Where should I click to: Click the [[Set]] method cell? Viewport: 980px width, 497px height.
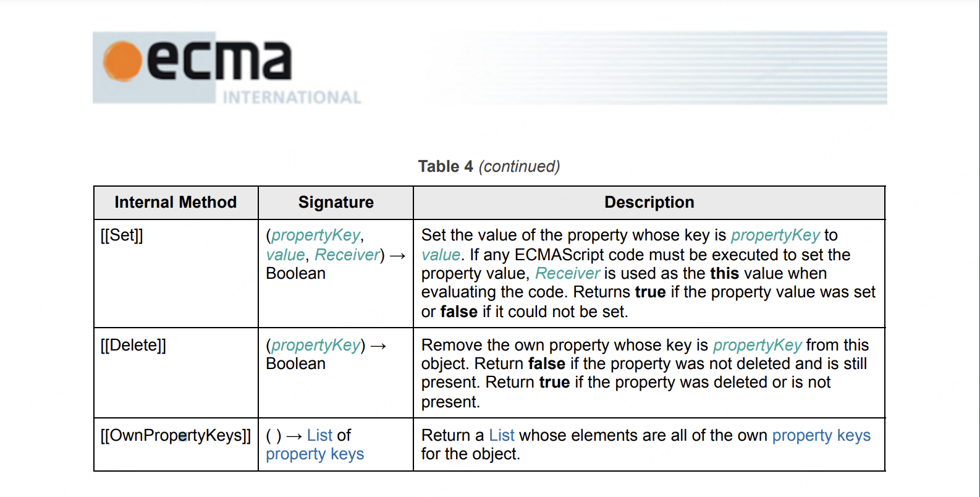[175, 273]
